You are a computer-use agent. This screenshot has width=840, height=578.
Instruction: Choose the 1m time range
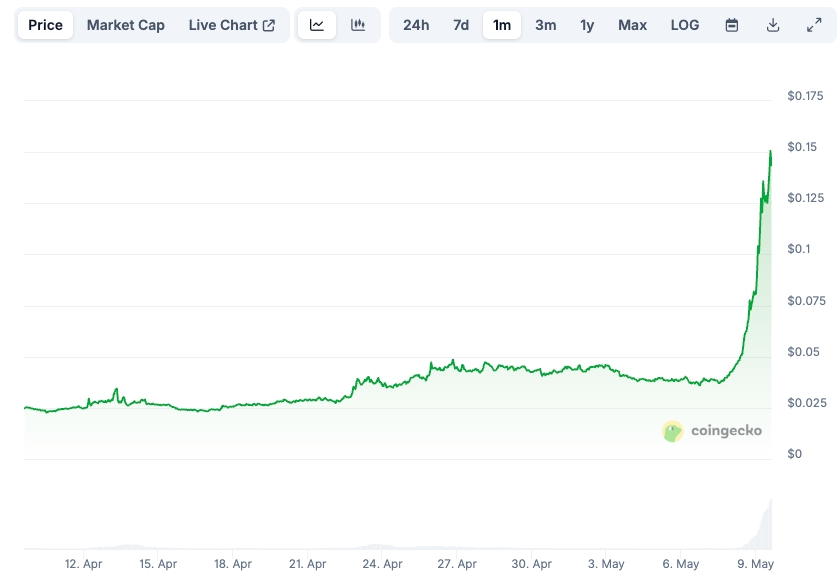tap(502, 25)
